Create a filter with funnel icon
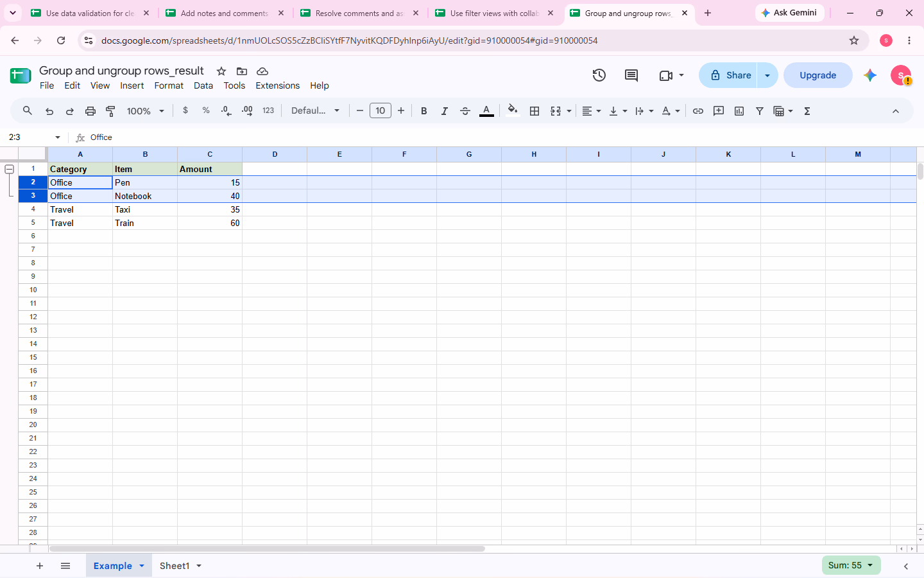 click(760, 111)
